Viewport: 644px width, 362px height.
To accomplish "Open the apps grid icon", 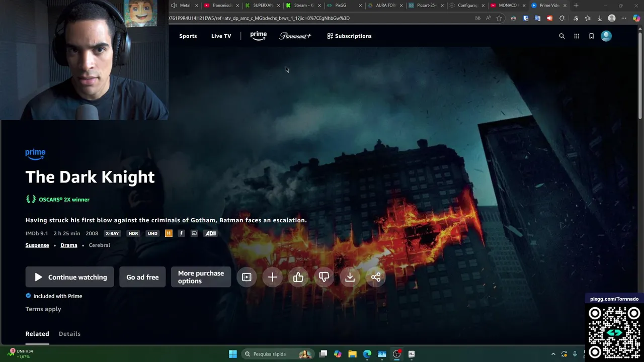I will point(577,36).
